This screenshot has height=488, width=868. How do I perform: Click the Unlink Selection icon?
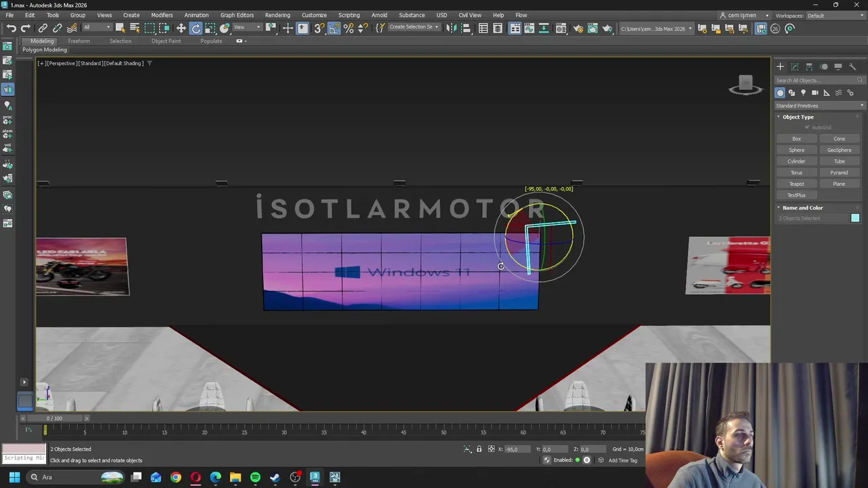click(57, 28)
